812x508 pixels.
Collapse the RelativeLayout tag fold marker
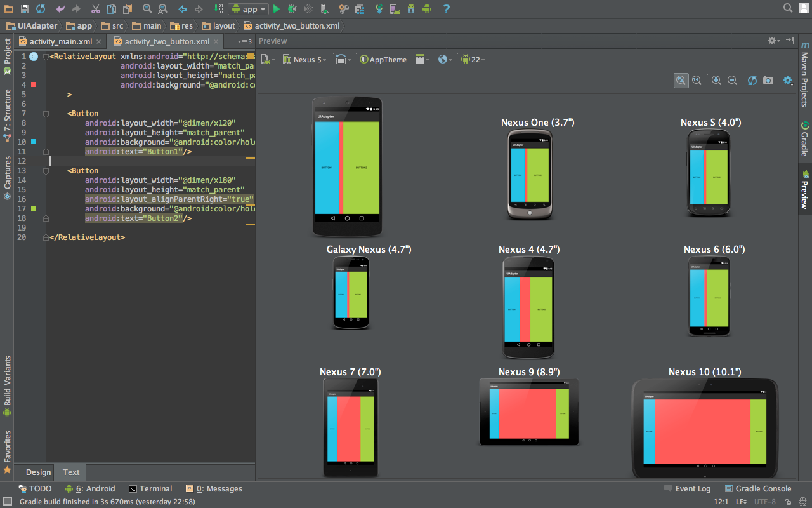tap(46, 57)
